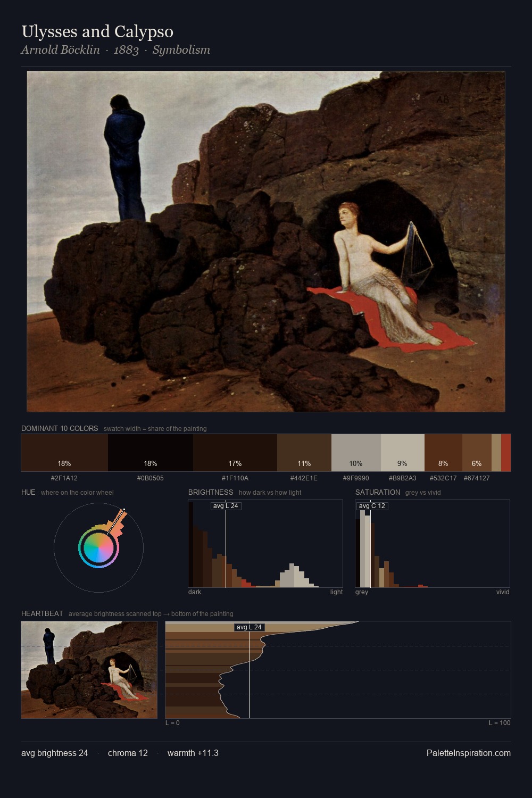
Task: Click the HUE section heading
Action: [28, 492]
